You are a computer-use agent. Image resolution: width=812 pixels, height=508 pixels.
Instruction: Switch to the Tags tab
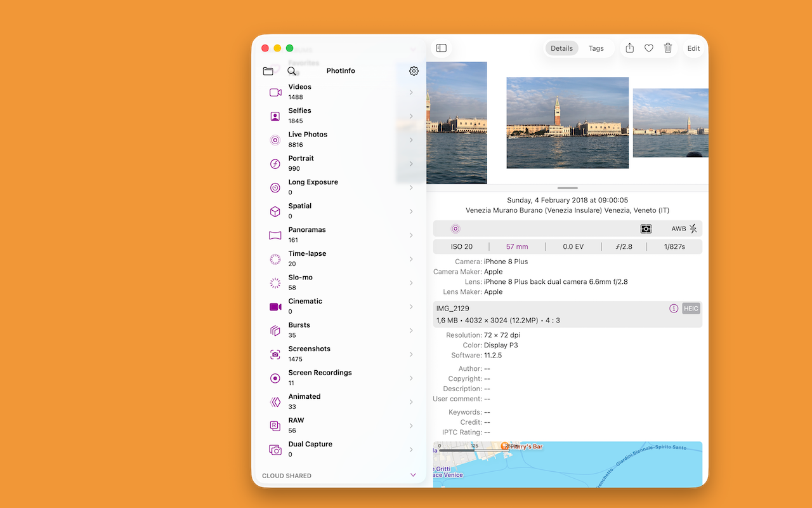click(x=596, y=48)
